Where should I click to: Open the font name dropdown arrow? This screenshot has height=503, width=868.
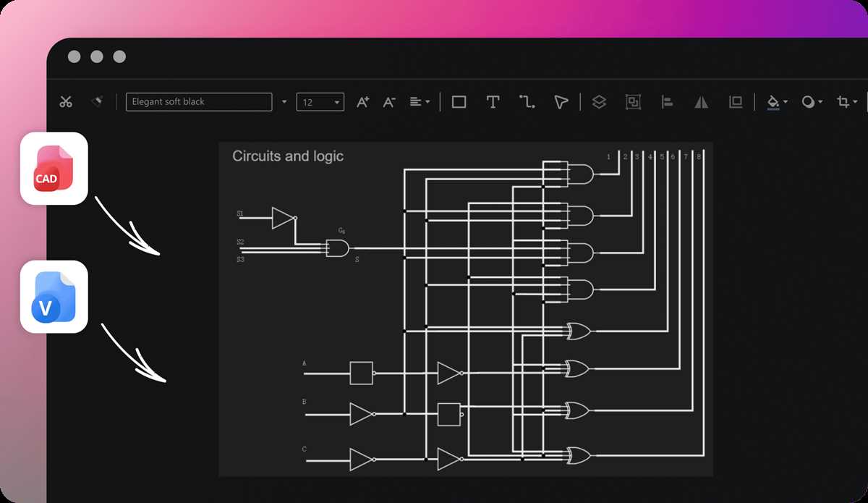[x=284, y=102]
